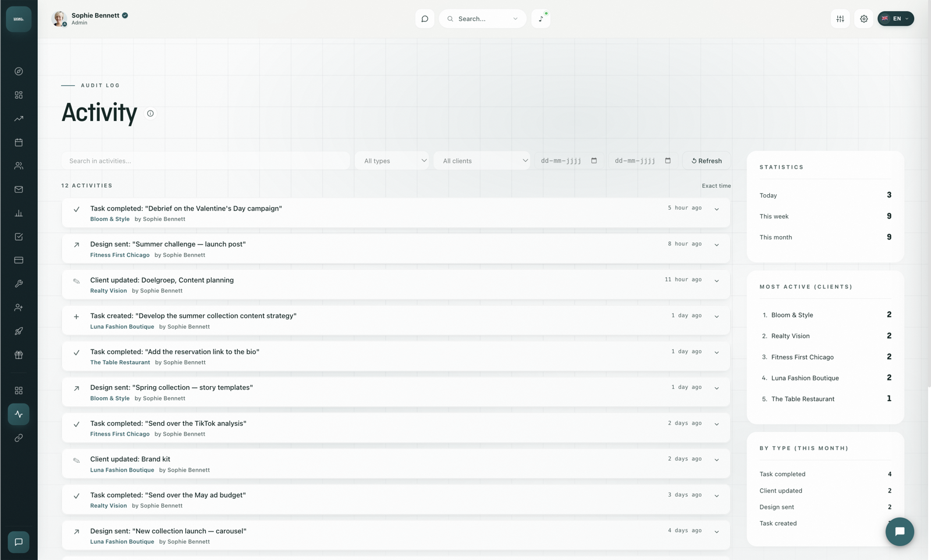Viewport: 931px width, 560px height.
Task: Click the first date filter field
Action: 569,160
